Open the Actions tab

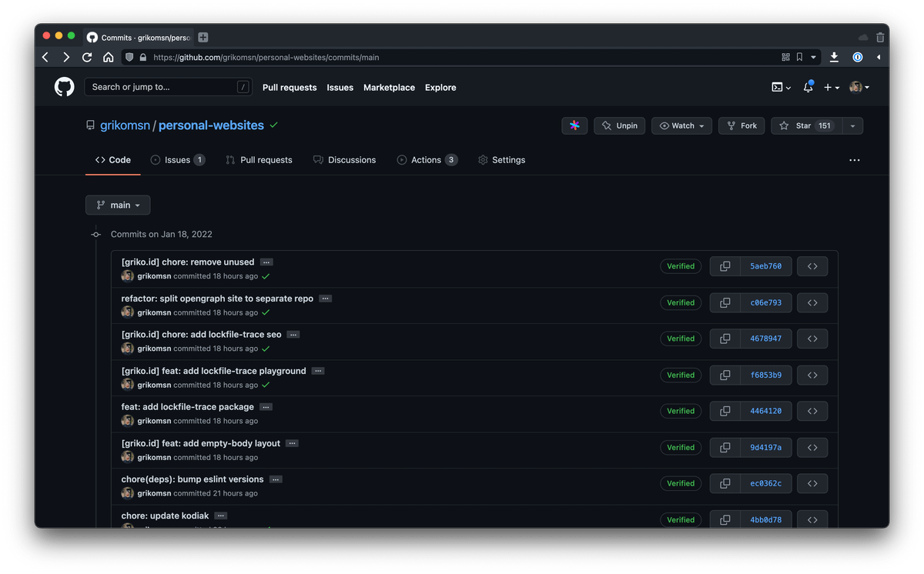click(427, 160)
